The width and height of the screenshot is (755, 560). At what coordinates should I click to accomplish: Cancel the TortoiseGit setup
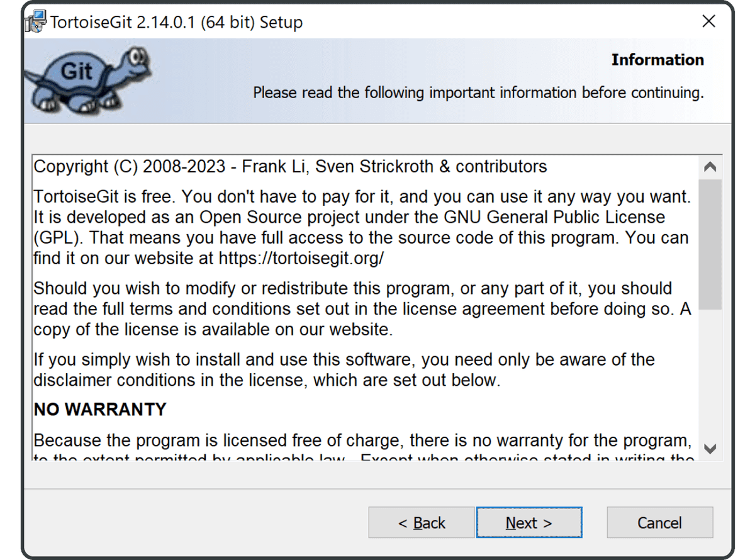pos(659,523)
